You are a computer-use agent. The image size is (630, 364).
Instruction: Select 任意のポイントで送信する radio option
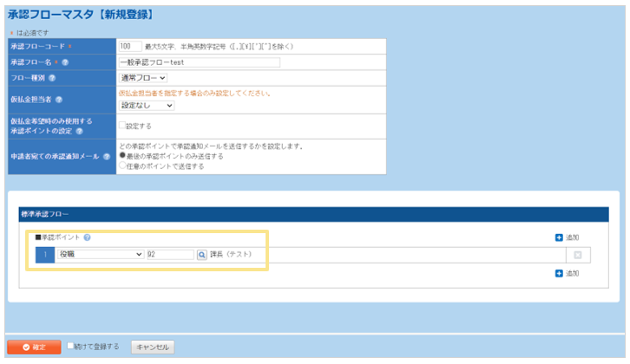122,166
